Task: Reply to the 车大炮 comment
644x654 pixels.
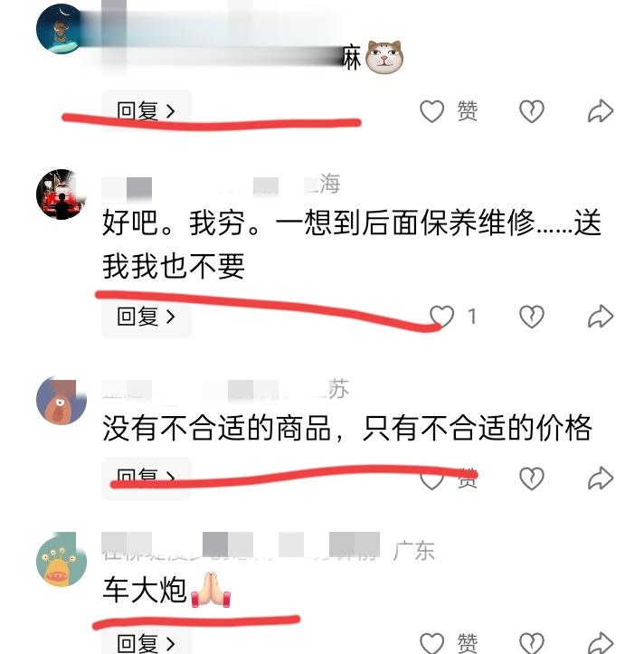Action: pyautogui.click(x=147, y=642)
